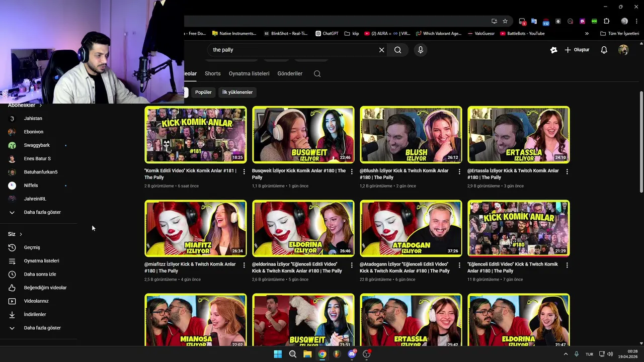Click the install app icon in address bar
644x362 pixels.
pos(494,21)
